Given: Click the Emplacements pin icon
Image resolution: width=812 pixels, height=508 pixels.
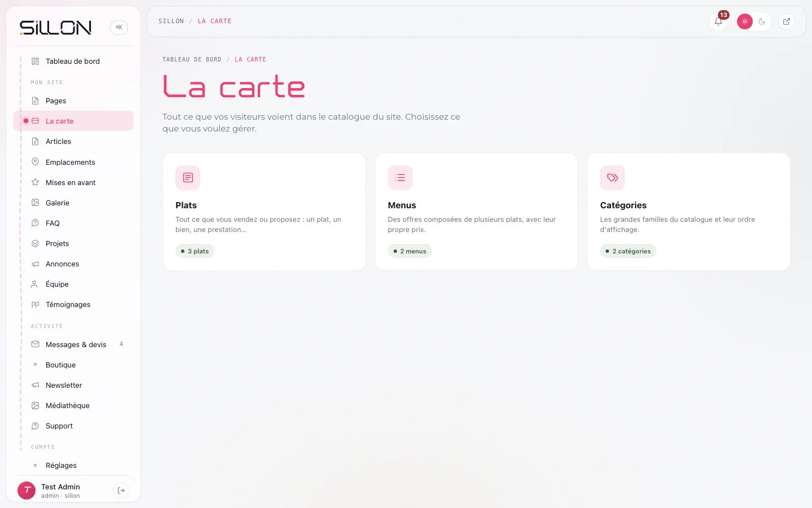Looking at the screenshot, I should point(35,162).
